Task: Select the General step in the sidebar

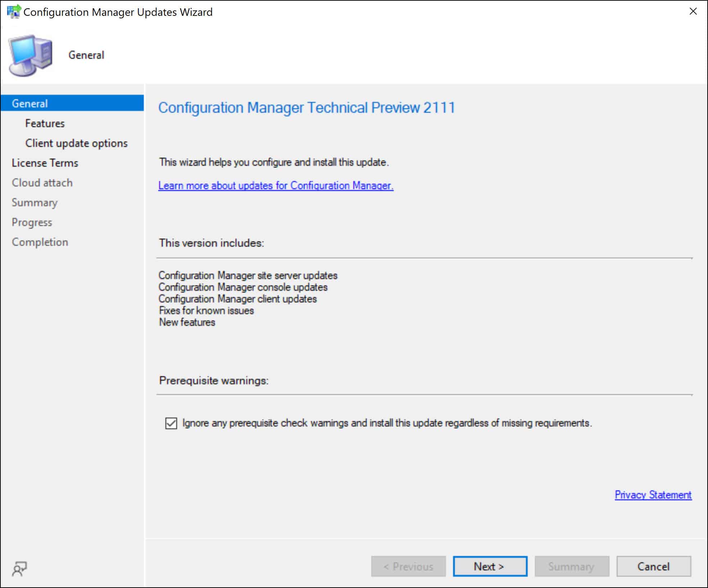Action: pyautogui.click(x=72, y=103)
